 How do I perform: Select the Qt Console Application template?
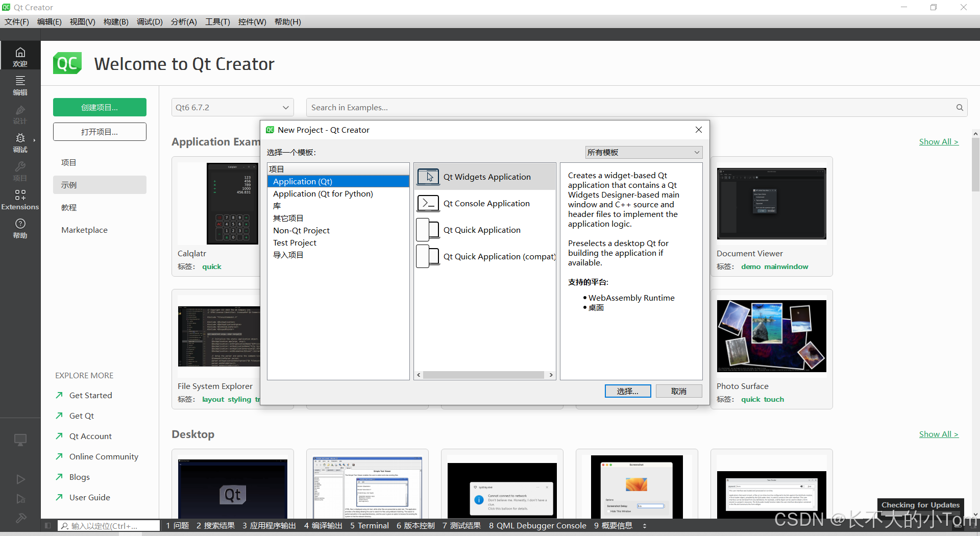pos(484,203)
